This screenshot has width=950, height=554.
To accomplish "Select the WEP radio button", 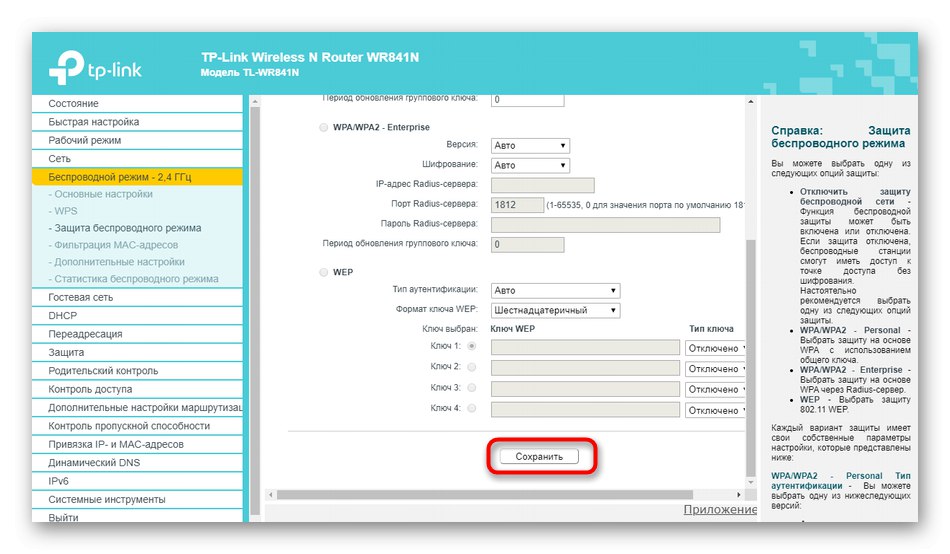I will click(x=324, y=272).
